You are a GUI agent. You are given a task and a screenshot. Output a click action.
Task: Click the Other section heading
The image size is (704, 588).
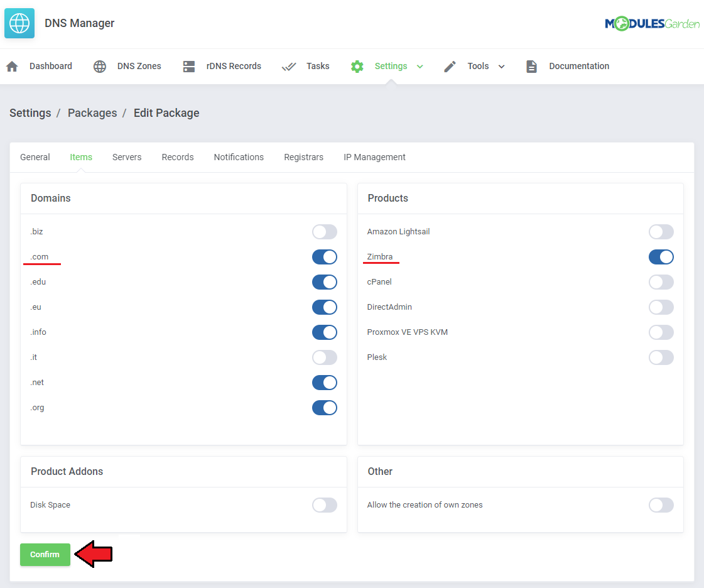[x=380, y=471]
